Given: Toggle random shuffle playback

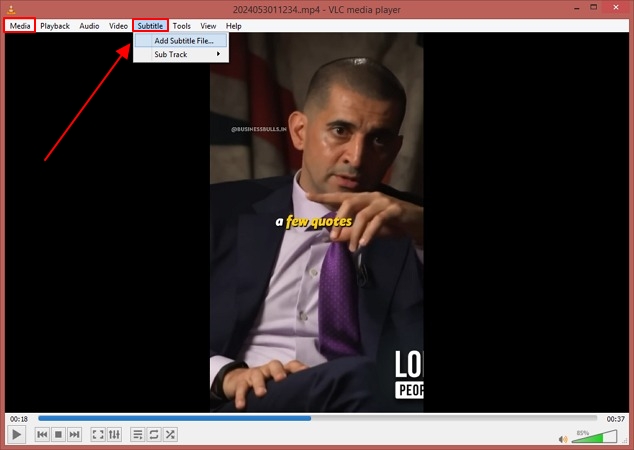Looking at the screenshot, I should pos(170,435).
